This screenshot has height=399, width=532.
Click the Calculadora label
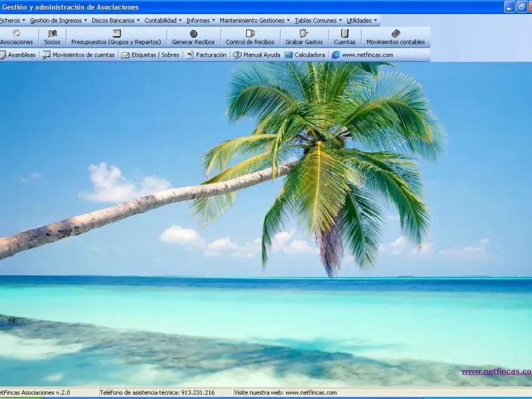309,55
